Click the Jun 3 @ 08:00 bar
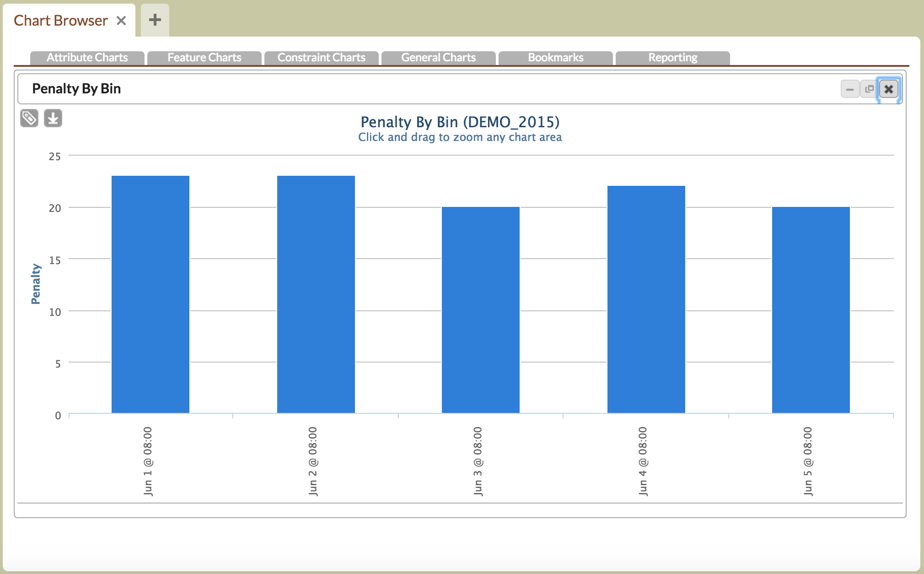924x574 pixels. (x=481, y=310)
